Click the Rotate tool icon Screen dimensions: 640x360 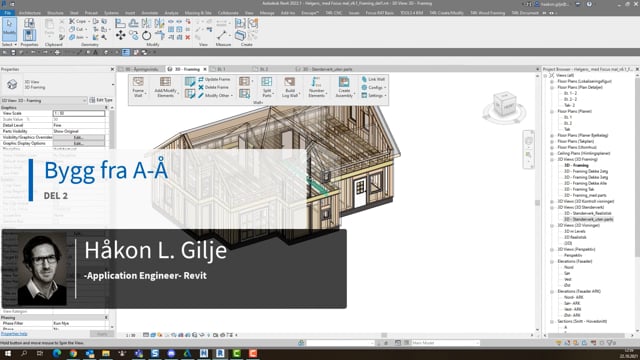[146, 36]
